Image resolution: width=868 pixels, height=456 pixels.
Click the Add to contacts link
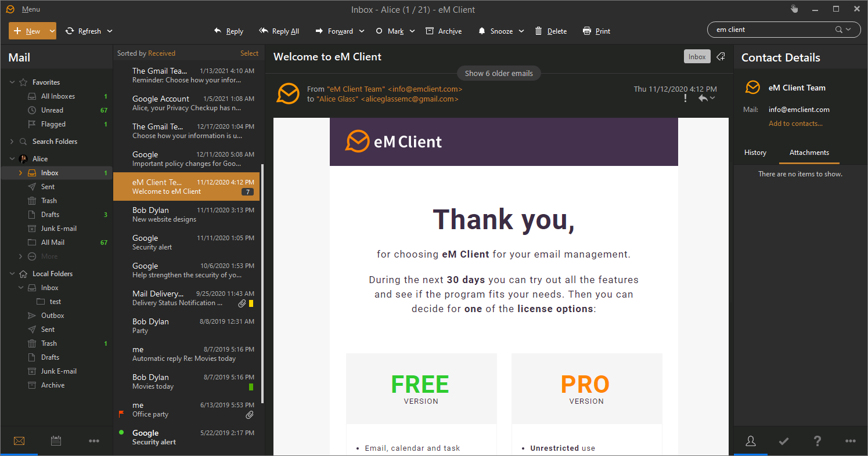795,124
